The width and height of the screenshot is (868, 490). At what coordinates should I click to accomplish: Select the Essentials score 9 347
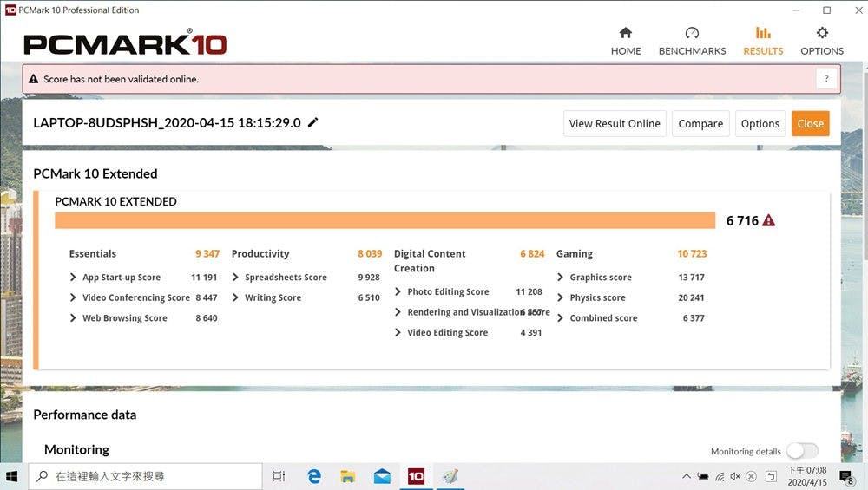pyautogui.click(x=207, y=254)
